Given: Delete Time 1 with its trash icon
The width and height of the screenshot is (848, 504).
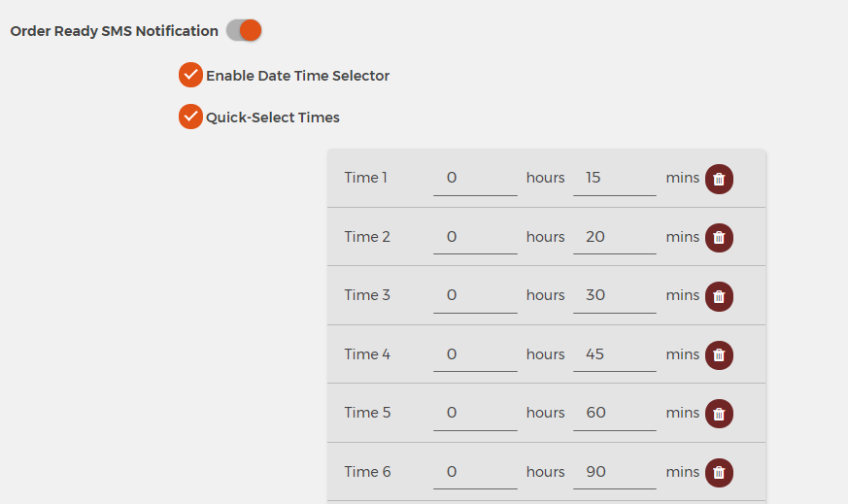Looking at the screenshot, I should tap(719, 179).
